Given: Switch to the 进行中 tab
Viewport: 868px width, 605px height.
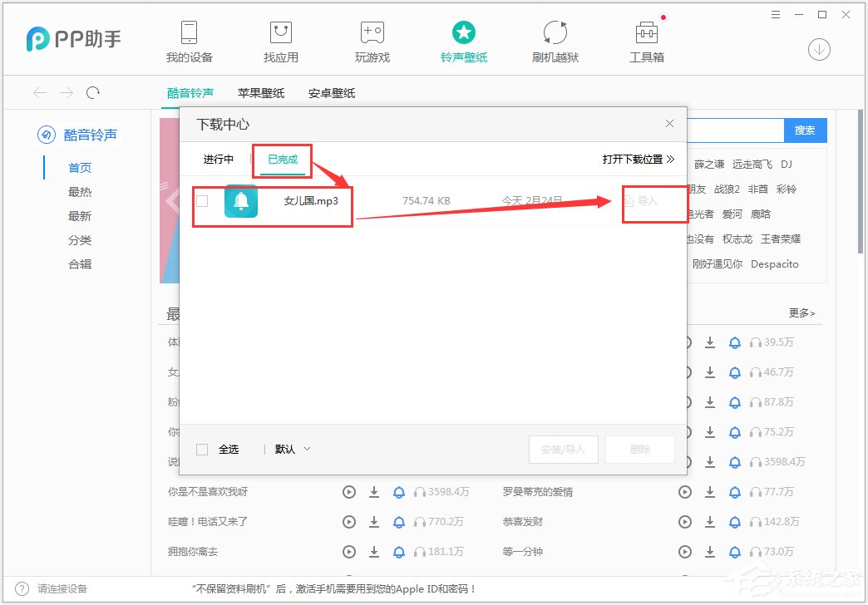Looking at the screenshot, I should [x=217, y=158].
